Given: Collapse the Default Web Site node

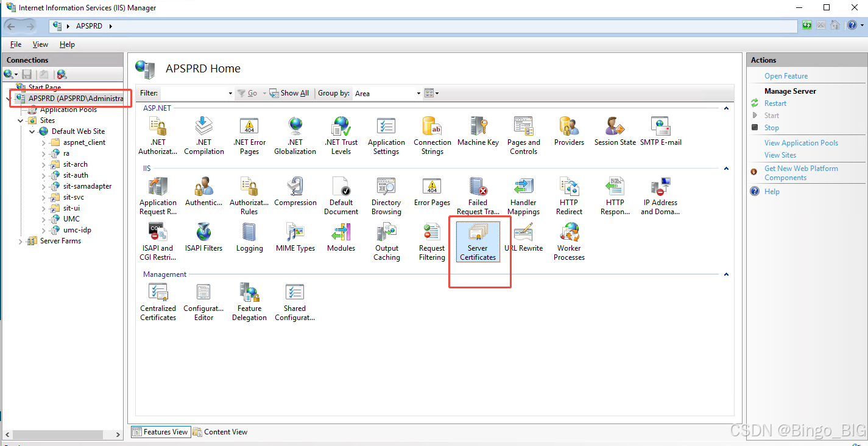Looking at the screenshot, I should pyautogui.click(x=32, y=131).
